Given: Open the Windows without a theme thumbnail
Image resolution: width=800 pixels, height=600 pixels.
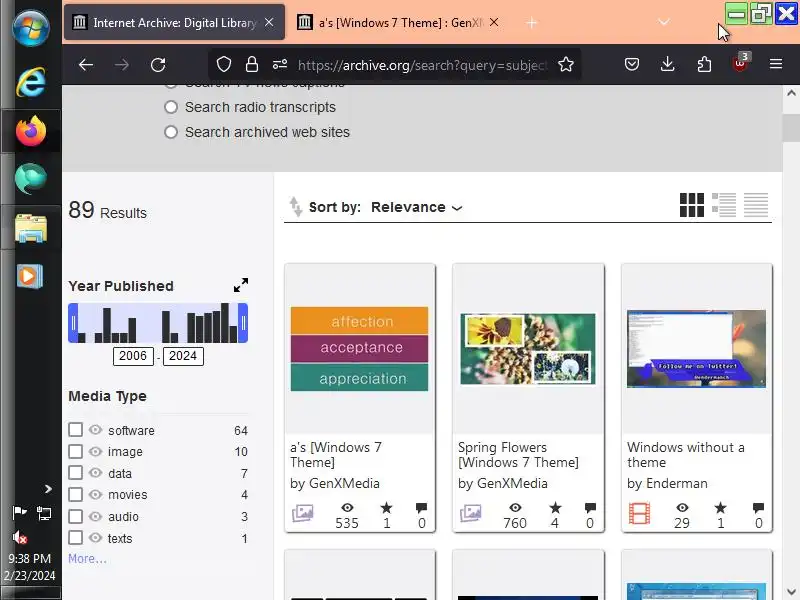Looking at the screenshot, I should 696,349.
